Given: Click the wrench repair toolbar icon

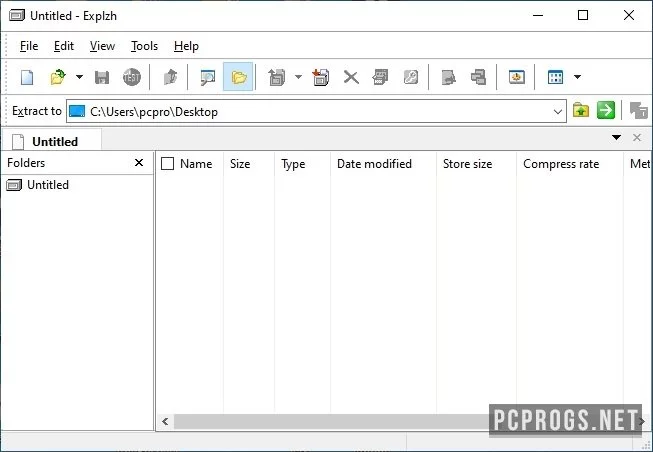Looking at the screenshot, I should point(411,77).
